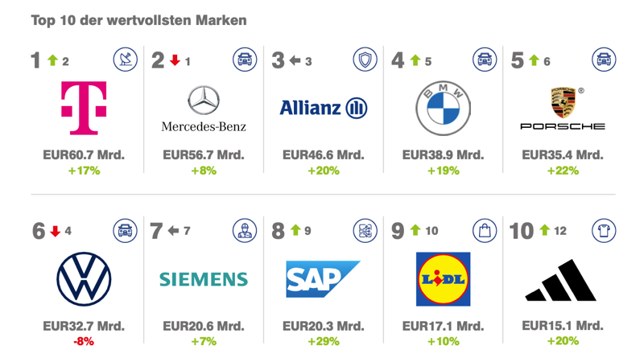Click the shopping bag icon for Lidl

pyautogui.click(x=485, y=231)
